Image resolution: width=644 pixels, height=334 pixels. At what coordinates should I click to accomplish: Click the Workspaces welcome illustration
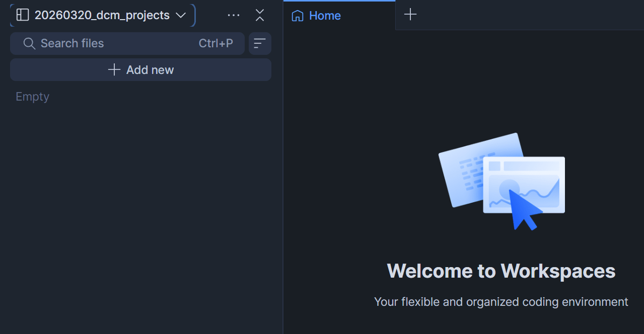[502, 181]
